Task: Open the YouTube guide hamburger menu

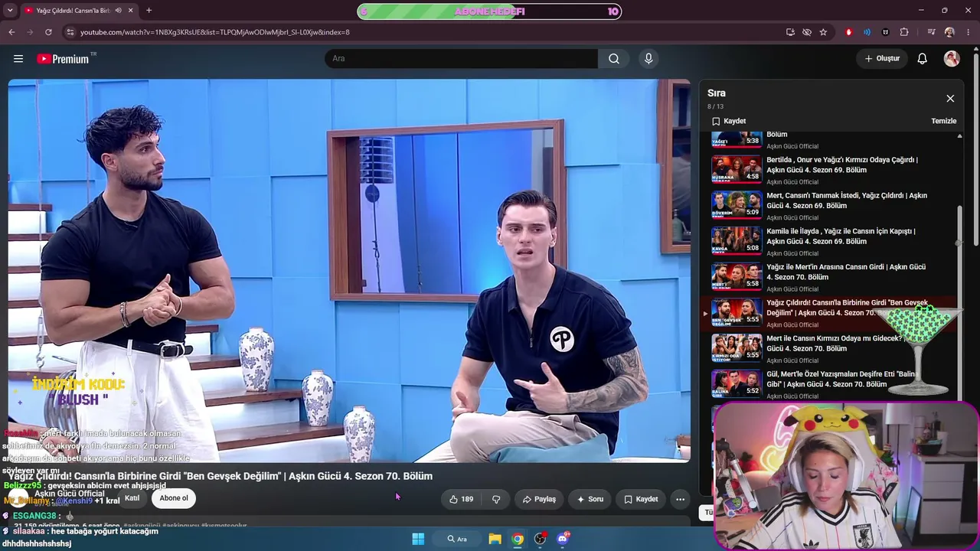Action: (18, 59)
